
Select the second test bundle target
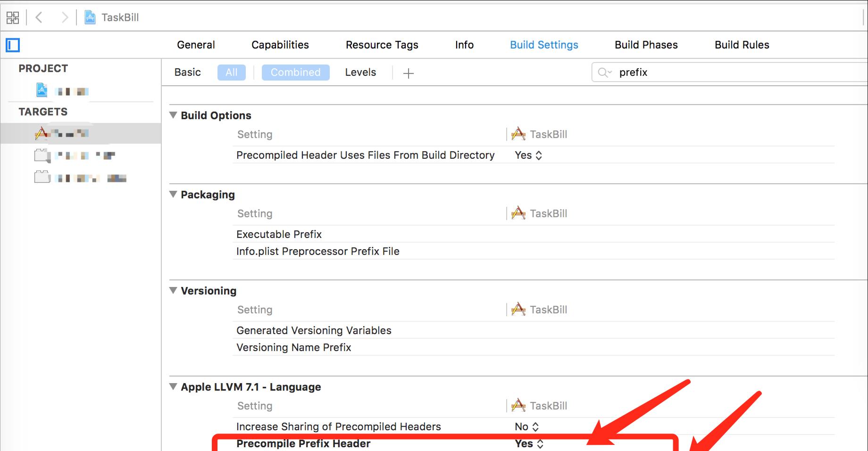[75, 155]
